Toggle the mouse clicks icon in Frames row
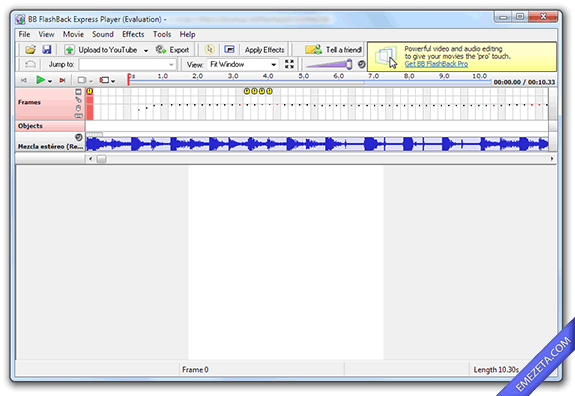The width and height of the screenshot is (575, 396). coord(78,108)
